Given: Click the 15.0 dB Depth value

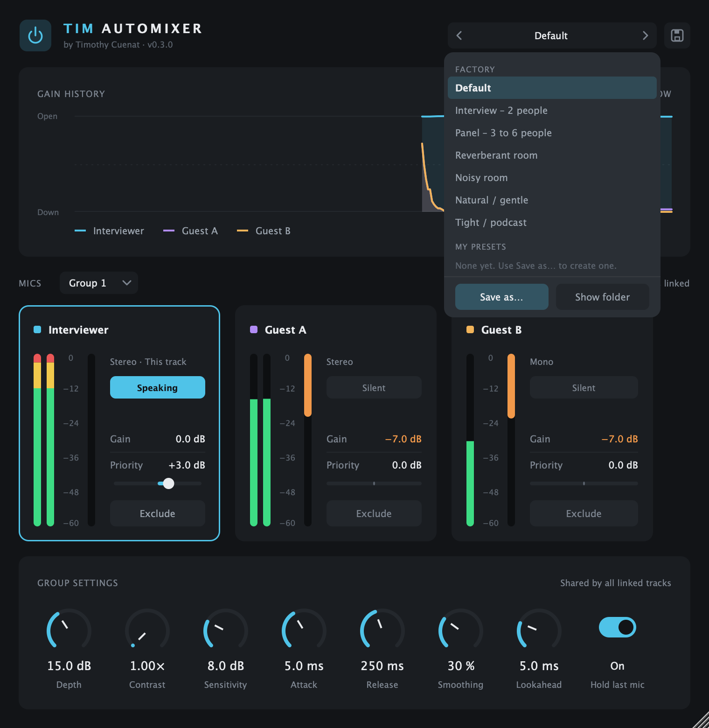Looking at the screenshot, I should tap(69, 666).
